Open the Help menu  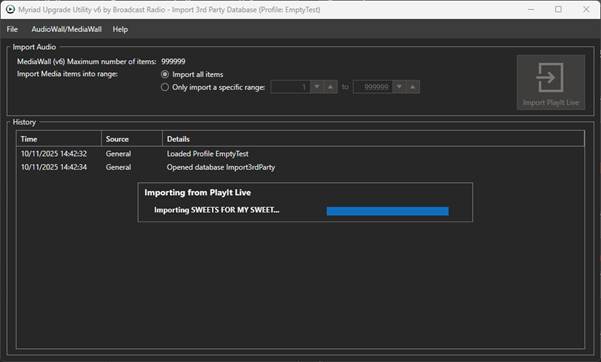[120, 29]
